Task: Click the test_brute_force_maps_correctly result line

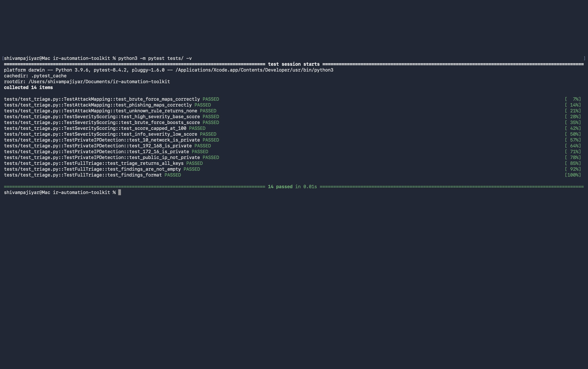Action: pyautogui.click(x=112, y=99)
